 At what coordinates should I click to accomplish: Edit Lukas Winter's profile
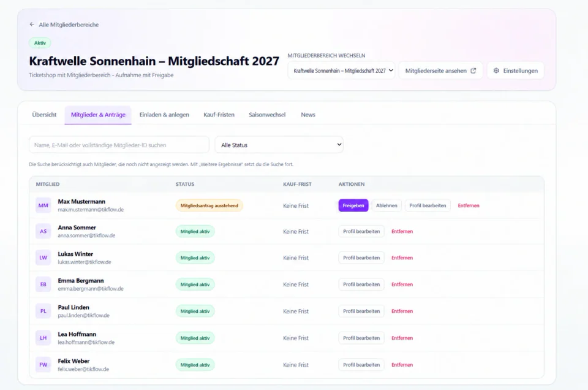click(x=361, y=258)
